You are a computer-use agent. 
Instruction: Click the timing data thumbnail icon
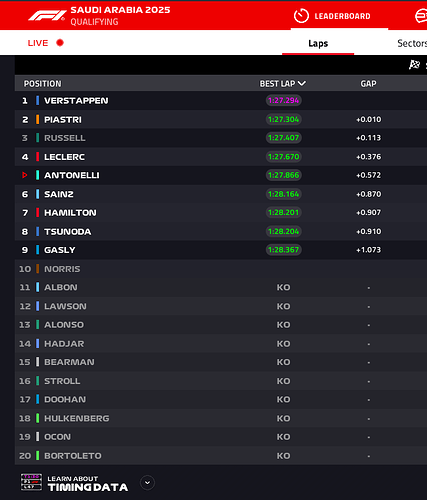pos(31,482)
